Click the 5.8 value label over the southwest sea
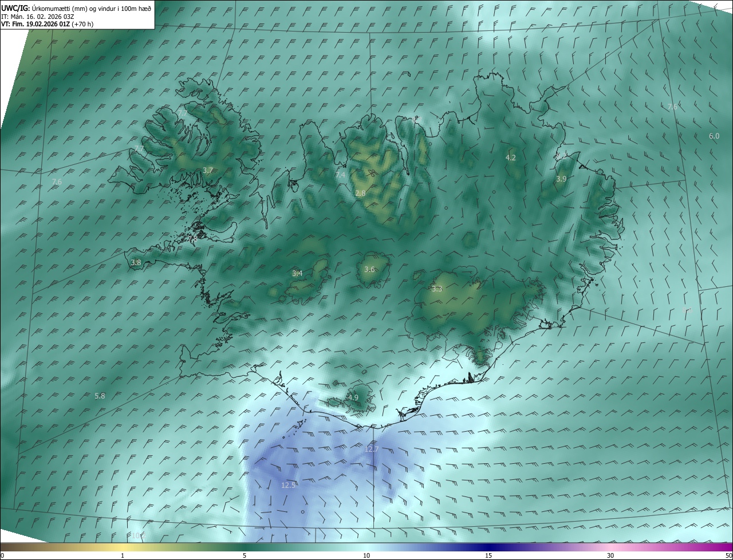This screenshot has width=733, height=560. (100, 396)
